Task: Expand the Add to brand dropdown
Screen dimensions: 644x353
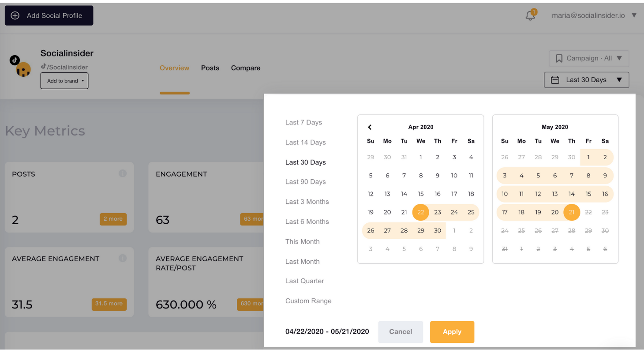Action: (x=64, y=81)
